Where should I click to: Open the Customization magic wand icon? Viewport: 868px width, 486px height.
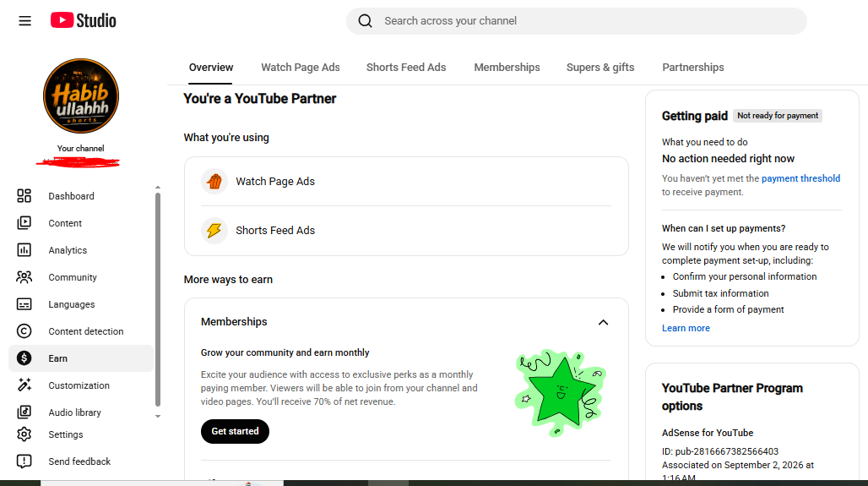click(x=24, y=385)
